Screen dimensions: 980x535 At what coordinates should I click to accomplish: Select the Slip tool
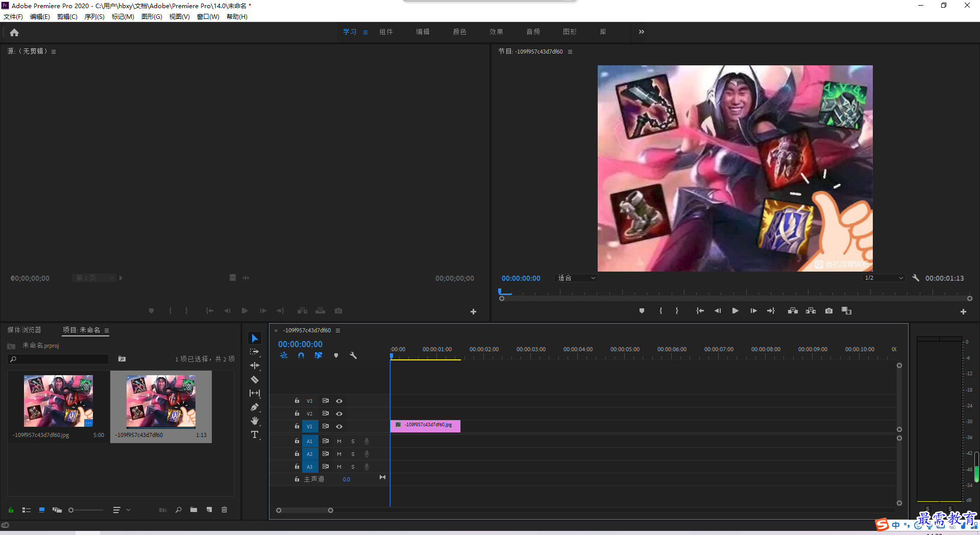click(255, 393)
